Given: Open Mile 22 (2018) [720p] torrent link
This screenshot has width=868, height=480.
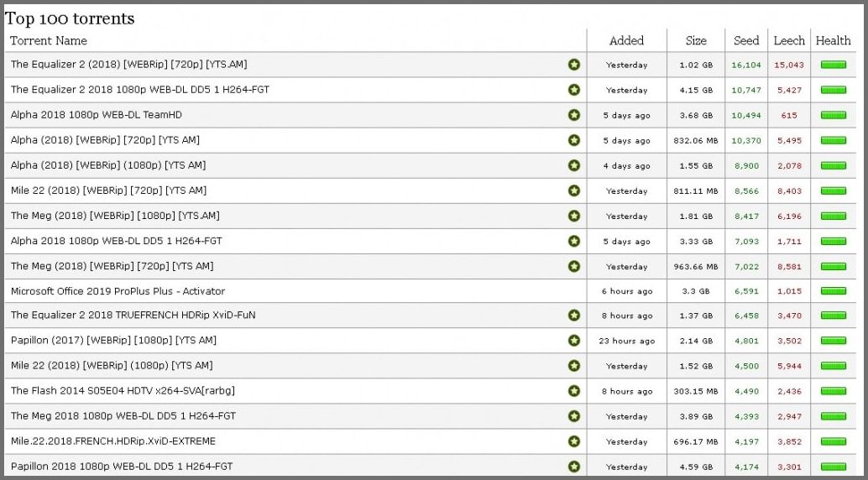Looking at the screenshot, I should (x=108, y=190).
